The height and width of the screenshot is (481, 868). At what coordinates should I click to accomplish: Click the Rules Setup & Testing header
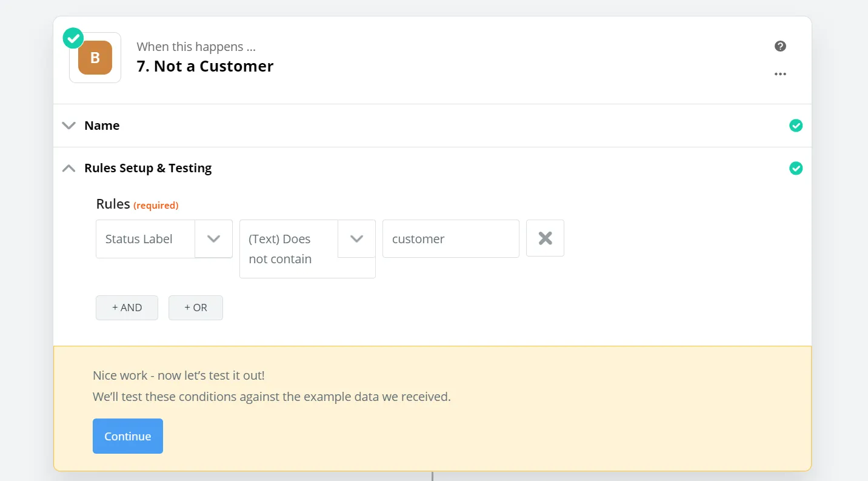coord(148,168)
